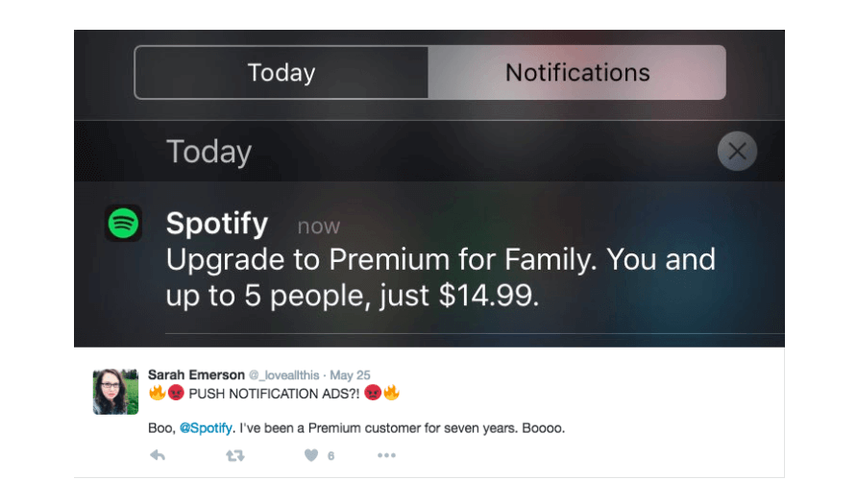The width and height of the screenshot is (857, 504).
Task: Open the May 25 tweet timestamp
Action: click(x=350, y=375)
